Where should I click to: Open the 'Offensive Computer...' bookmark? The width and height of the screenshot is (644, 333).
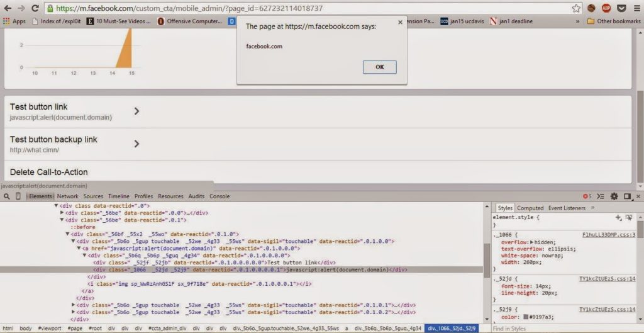click(x=190, y=21)
